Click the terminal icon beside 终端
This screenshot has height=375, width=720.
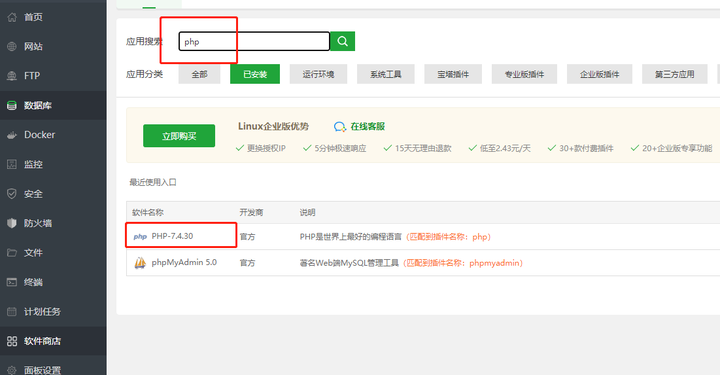coord(12,282)
